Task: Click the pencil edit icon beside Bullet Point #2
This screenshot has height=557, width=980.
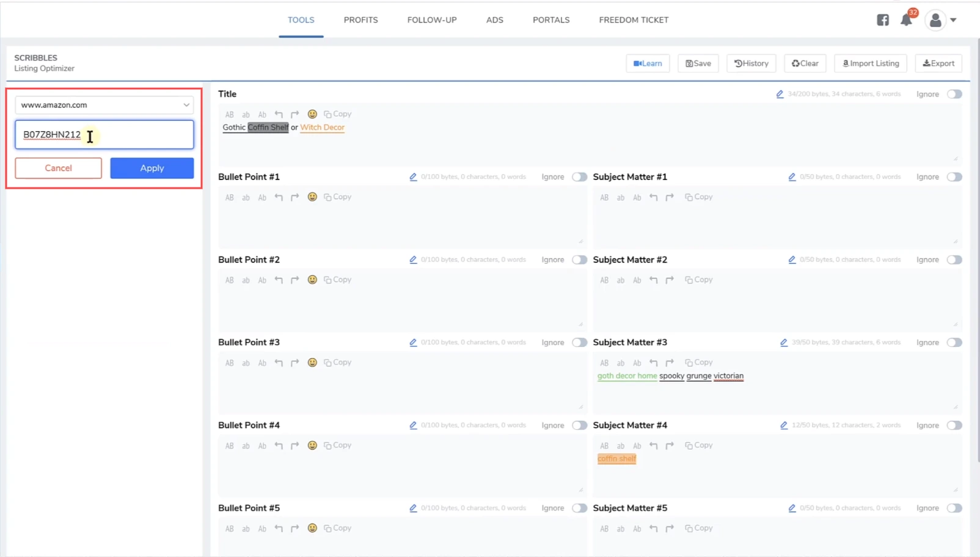Action: pos(413,260)
